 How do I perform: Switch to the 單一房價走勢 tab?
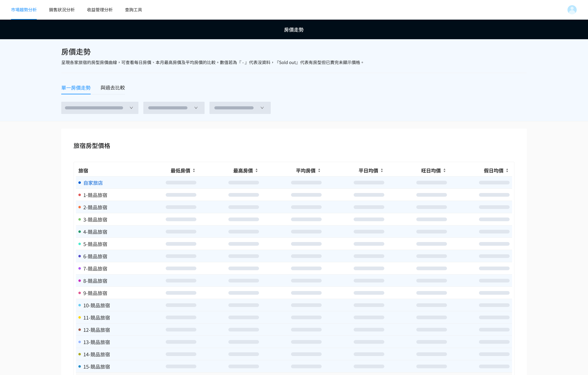click(x=76, y=88)
